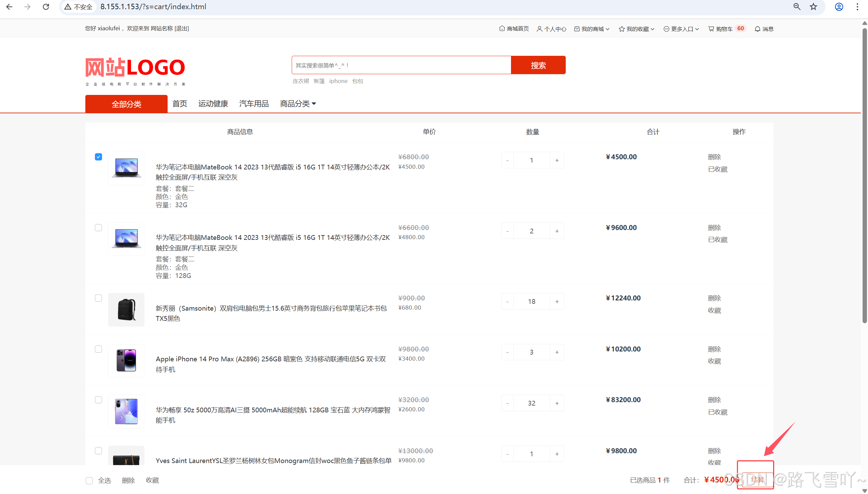
Task: Toggle the 全选 select-all checkbox
Action: (x=89, y=480)
